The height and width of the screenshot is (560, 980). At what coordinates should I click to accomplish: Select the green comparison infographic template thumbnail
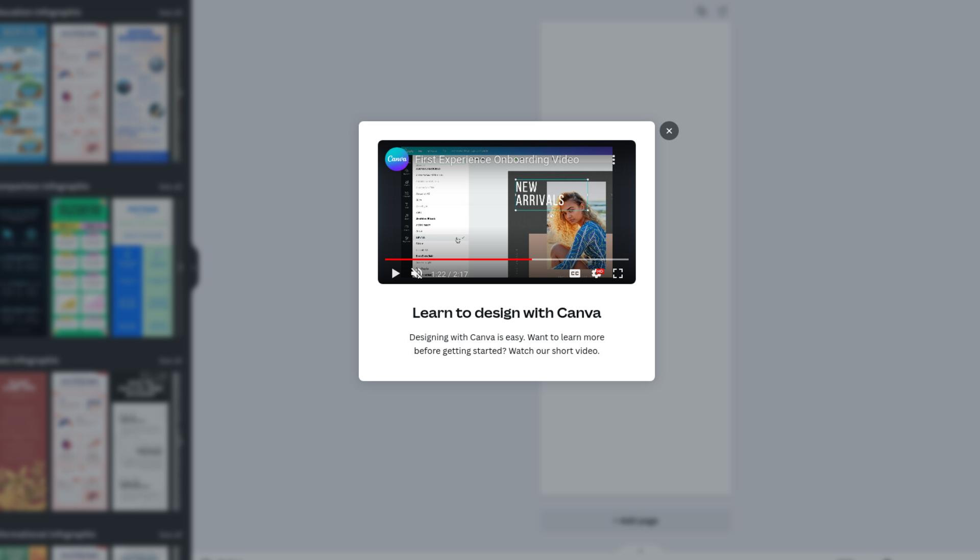80,267
